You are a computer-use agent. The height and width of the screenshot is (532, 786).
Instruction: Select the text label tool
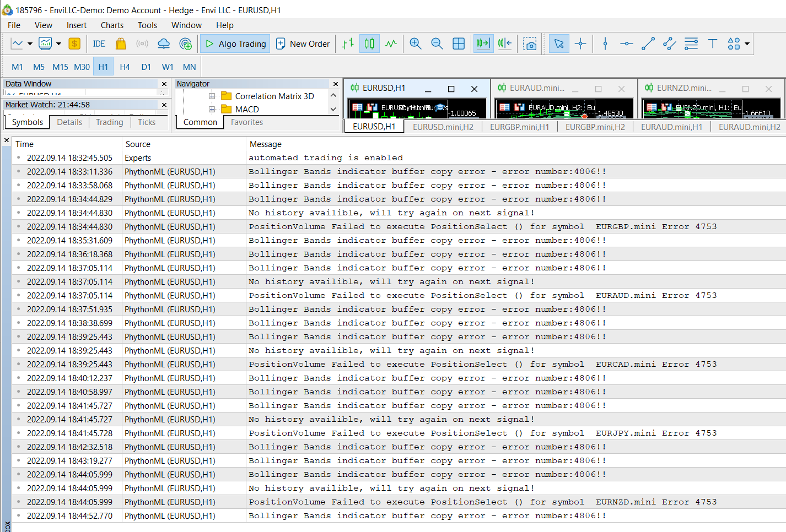pos(712,44)
